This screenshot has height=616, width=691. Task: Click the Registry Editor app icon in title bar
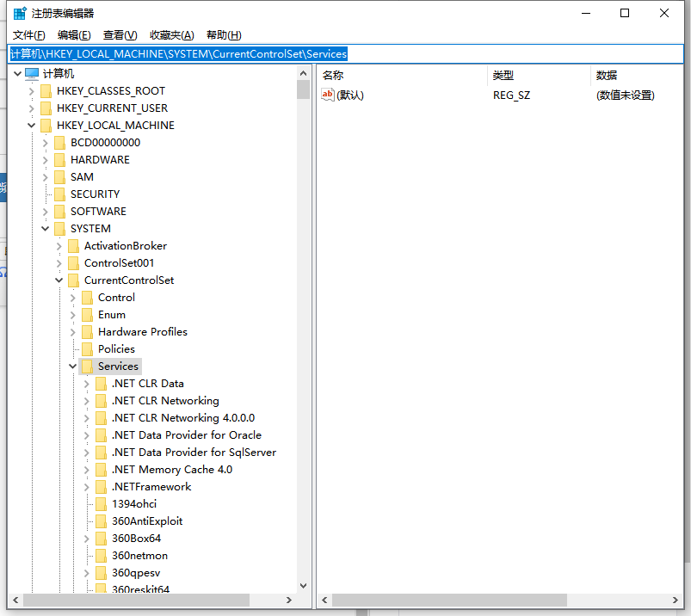click(20, 13)
